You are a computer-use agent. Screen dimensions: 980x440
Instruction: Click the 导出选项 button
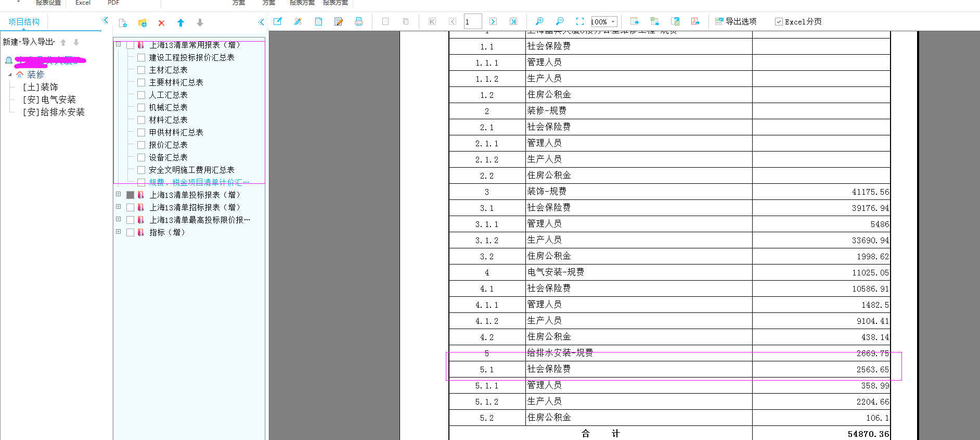[736, 21]
